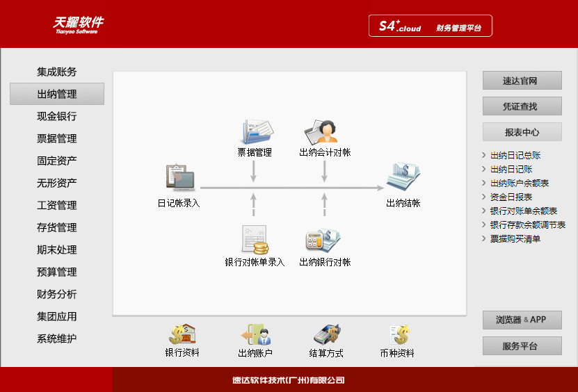Viewport: 578px width, 392px height.
Task: Open the 结算方式 settlement method icon
Action: pyautogui.click(x=326, y=335)
